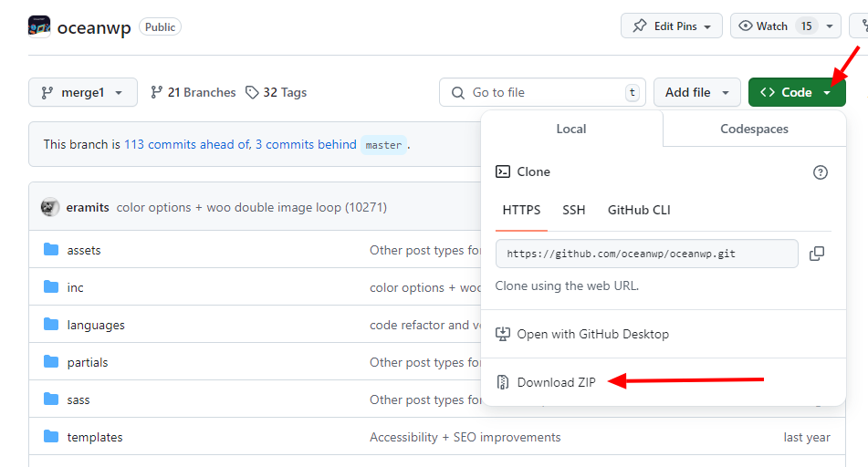Click the watcher count 15 badge
Viewport: 868px width, 467px height.
(x=807, y=26)
